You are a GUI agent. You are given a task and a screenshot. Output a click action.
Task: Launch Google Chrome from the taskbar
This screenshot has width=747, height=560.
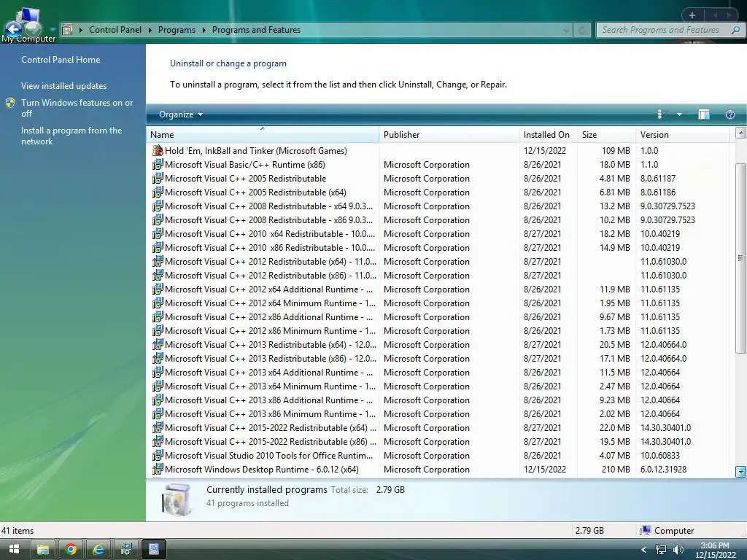(71, 550)
